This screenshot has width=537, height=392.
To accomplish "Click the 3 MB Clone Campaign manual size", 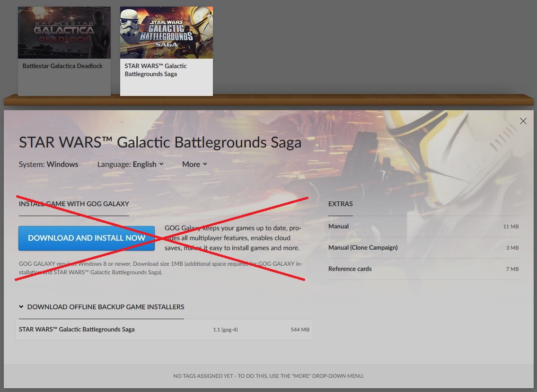I will click(512, 247).
